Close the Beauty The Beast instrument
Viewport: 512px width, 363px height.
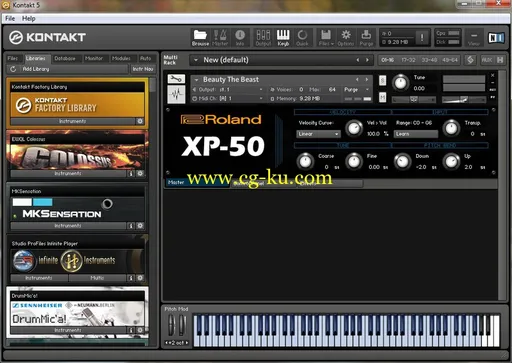click(x=493, y=76)
